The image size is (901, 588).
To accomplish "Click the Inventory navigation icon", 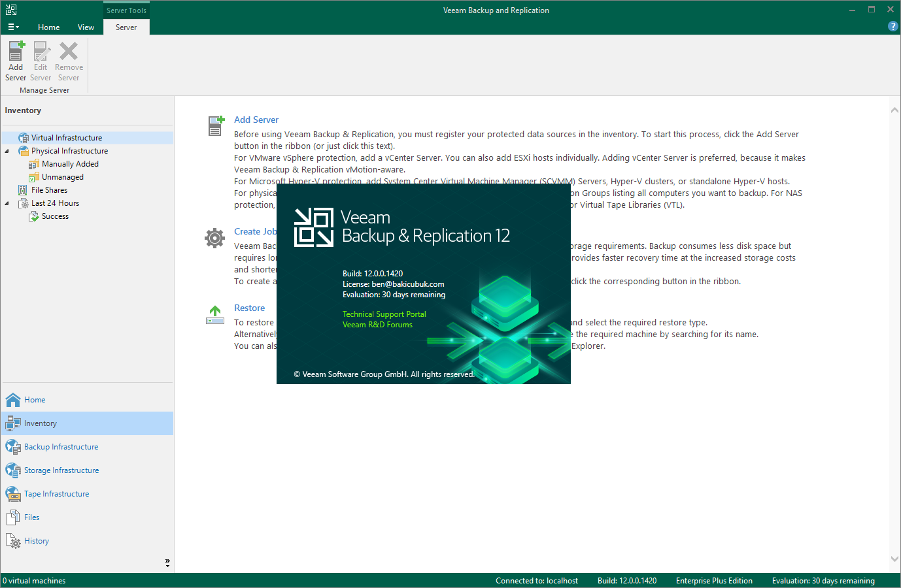I will coord(13,423).
